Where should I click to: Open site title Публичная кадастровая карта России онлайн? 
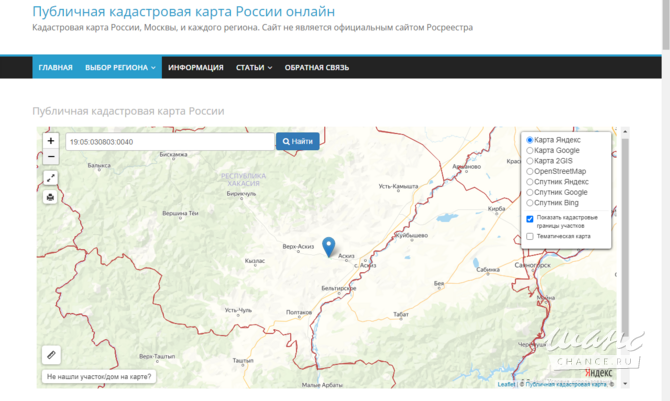click(184, 12)
